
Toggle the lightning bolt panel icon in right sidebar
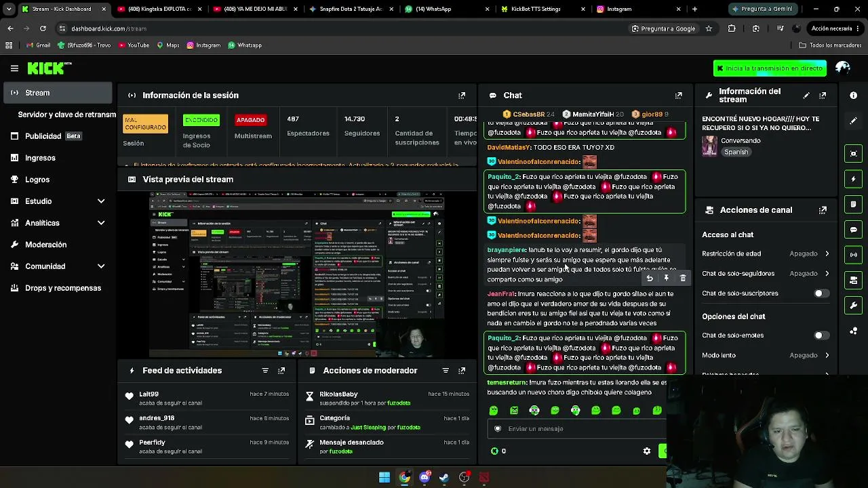coord(854,179)
